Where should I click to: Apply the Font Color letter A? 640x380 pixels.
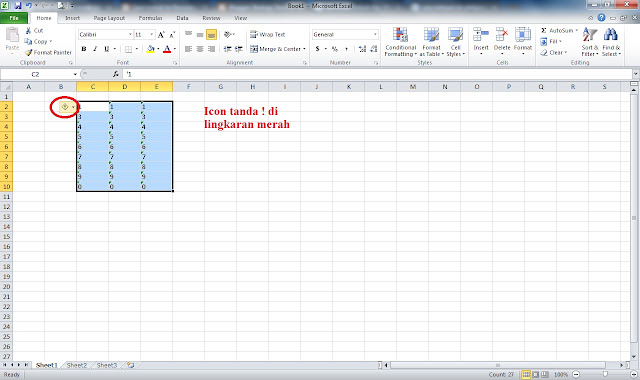coord(167,49)
